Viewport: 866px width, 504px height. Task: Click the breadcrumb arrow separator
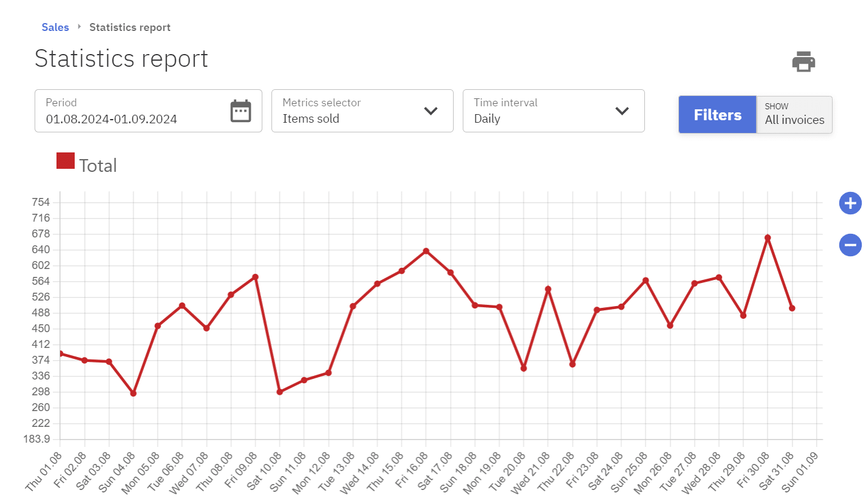[80, 27]
